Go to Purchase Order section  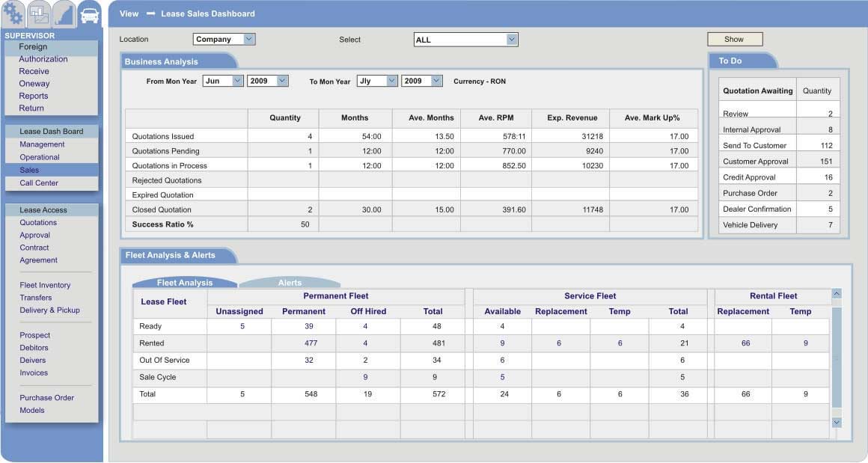click(45, 397)
